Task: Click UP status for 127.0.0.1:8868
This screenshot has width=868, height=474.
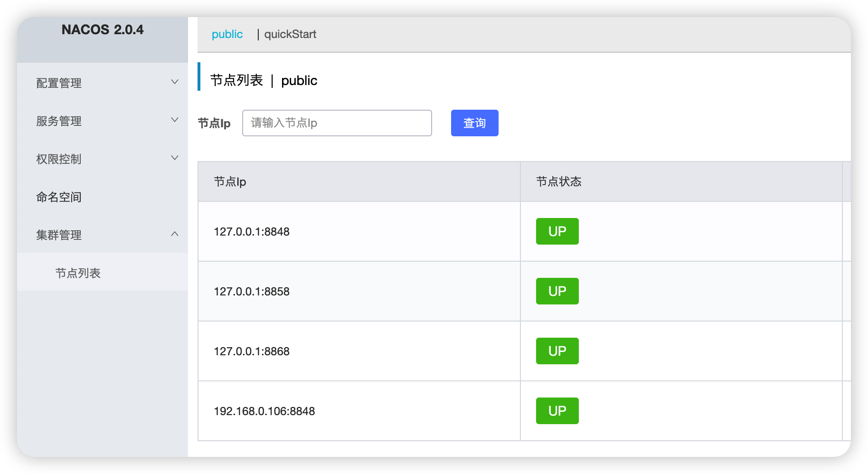Action: coord(557,351)
